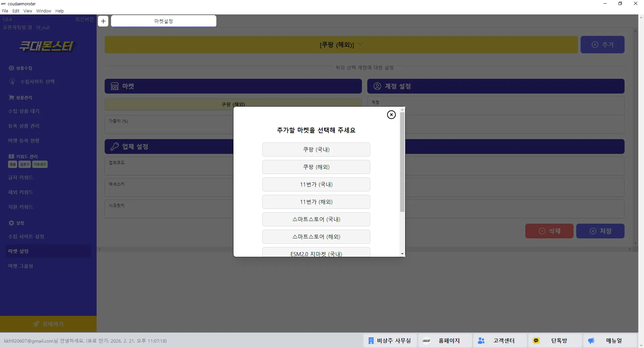Screen dimensions: 644x348
Task: Click the 가중치 (%) input field
Action: (x=169, y=124)
